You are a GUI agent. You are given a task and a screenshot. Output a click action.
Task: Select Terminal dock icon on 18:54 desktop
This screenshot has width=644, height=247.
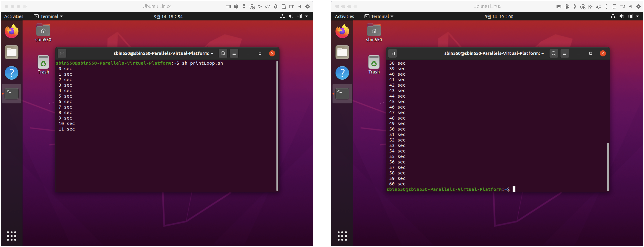tap(11, 94)
